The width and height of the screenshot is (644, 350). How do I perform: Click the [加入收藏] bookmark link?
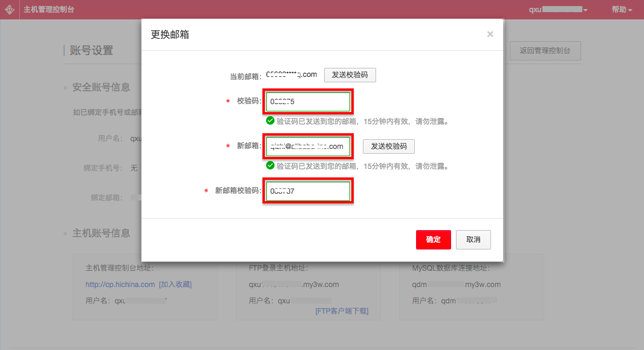tap(175, 284)
